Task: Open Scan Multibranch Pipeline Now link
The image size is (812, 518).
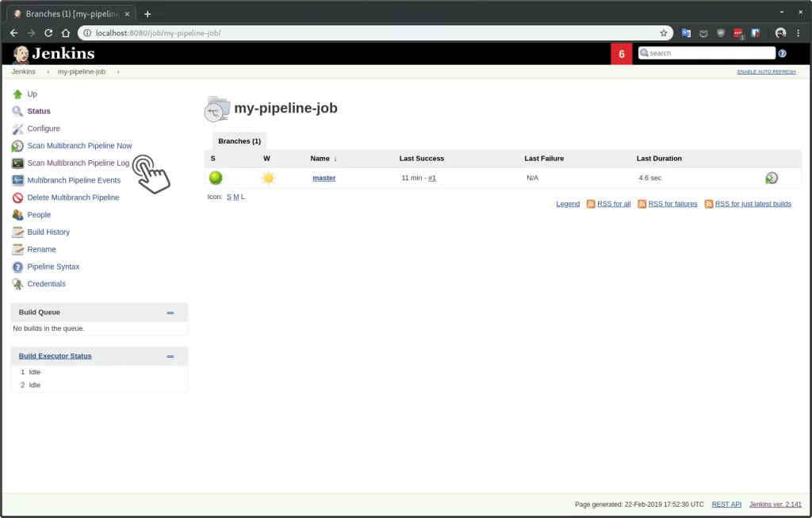Action: pyautogui.click(x=79, y=145)
